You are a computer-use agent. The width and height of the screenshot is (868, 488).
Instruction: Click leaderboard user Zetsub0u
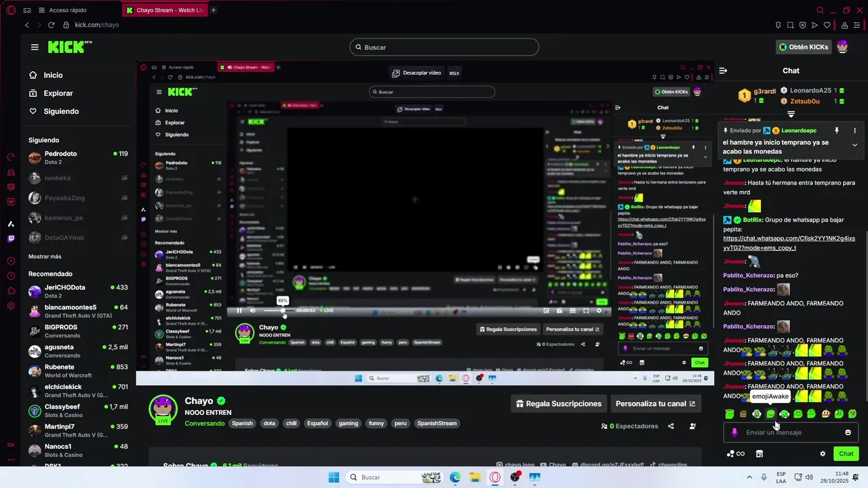805,101
